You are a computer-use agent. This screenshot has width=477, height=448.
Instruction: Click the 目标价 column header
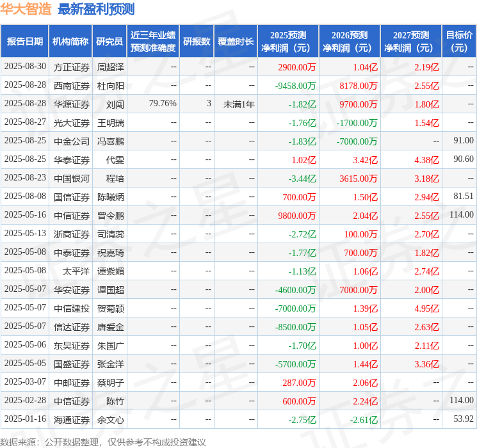459,42
